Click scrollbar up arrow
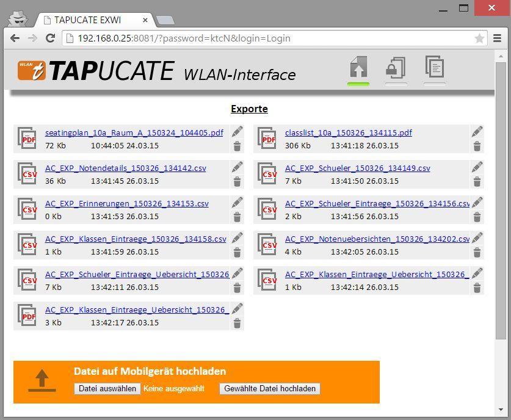 point(501,56)
